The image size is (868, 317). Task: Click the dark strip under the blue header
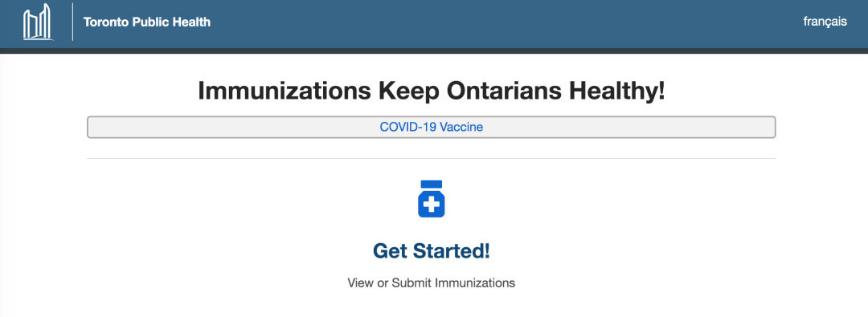pyautogui.click(x=434, y=51)
